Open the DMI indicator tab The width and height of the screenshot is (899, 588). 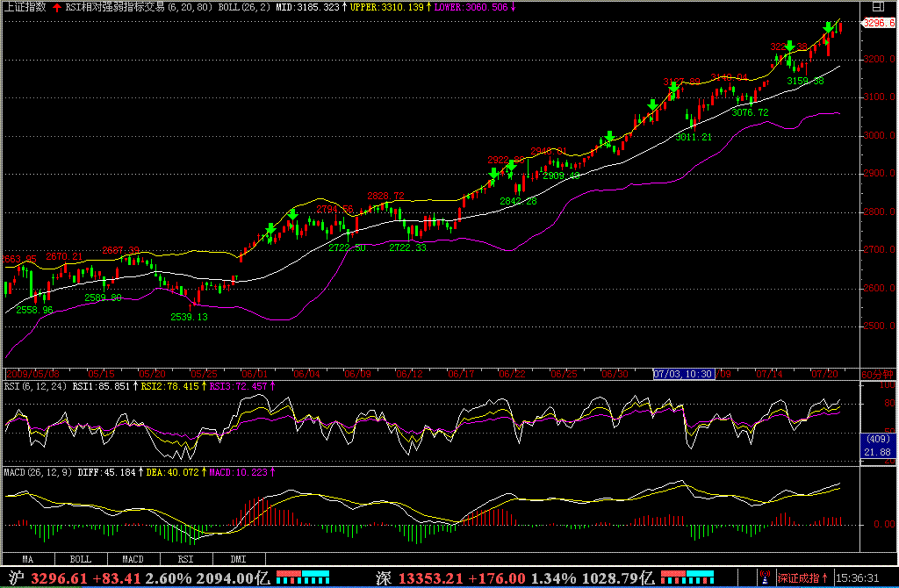click(239, 559)
